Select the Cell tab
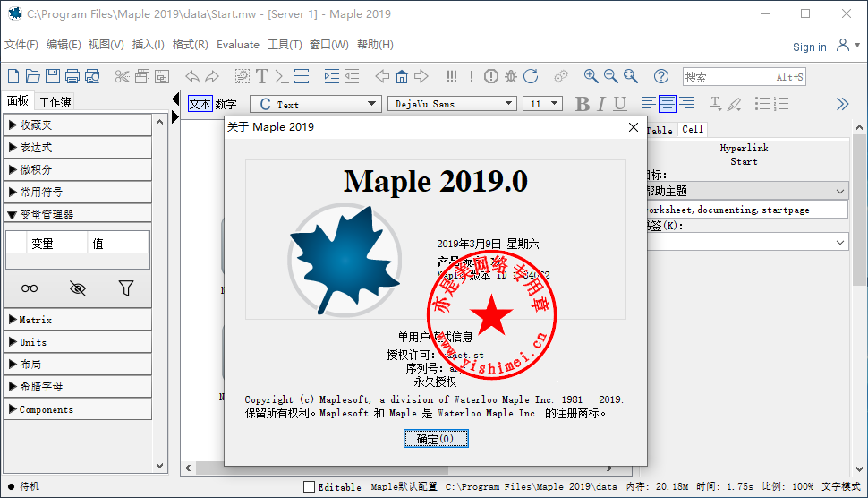 click(693, 129)
